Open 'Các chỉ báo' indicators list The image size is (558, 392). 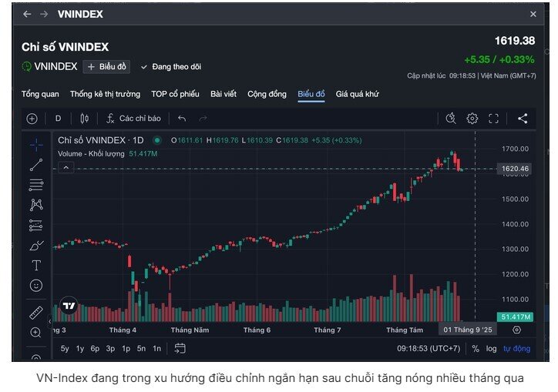(x=134, y=119)
